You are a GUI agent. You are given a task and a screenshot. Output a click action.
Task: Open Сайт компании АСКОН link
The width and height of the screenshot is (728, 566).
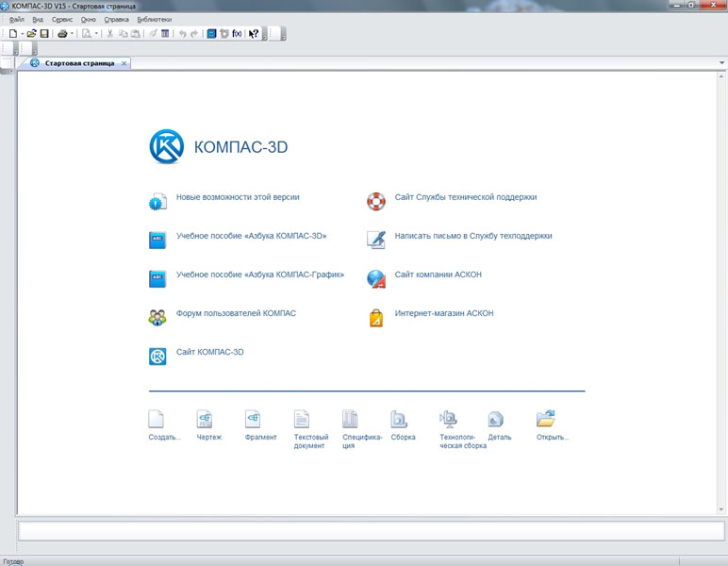438,275
